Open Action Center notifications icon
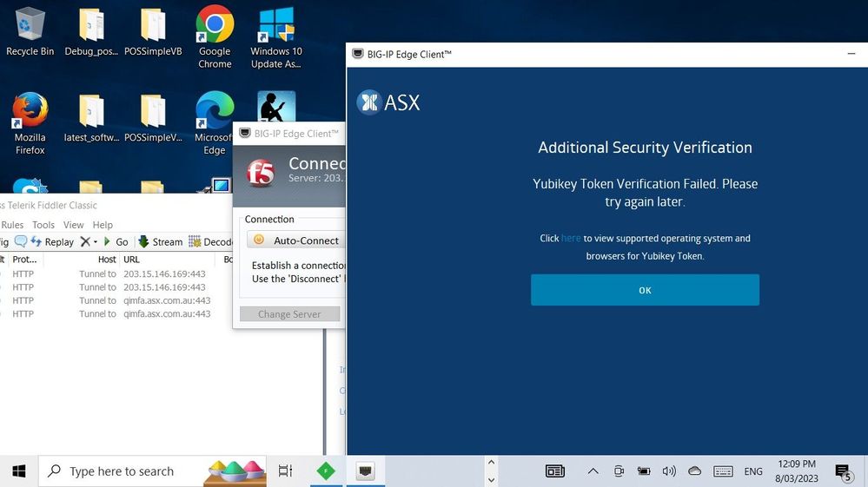The image size is (868, 487). click(x=844, y=472)
